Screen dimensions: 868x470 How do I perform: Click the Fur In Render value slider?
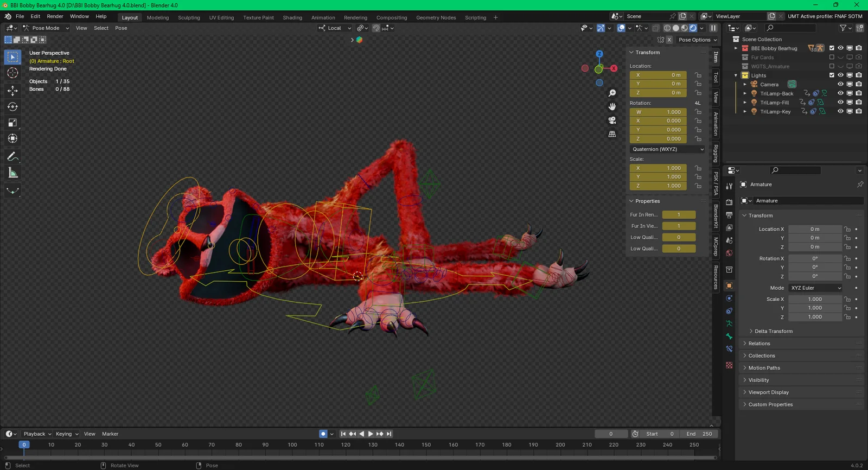coord(679,214)
